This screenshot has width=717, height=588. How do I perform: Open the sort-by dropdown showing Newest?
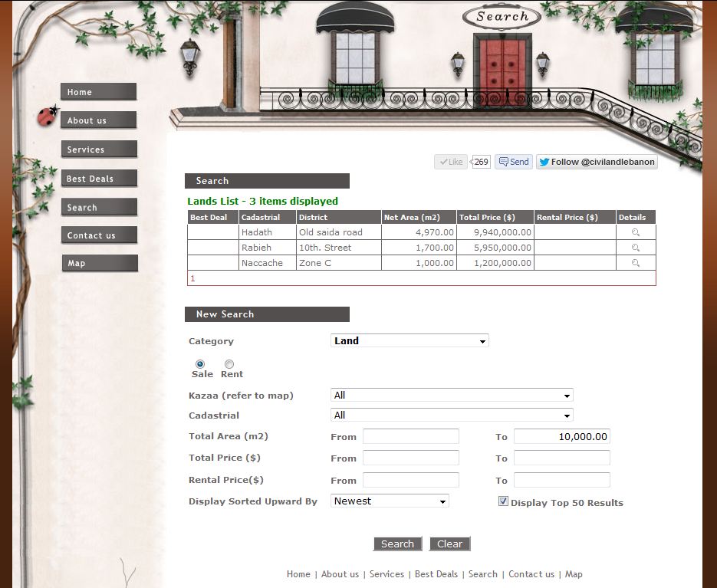pos(390,501)
